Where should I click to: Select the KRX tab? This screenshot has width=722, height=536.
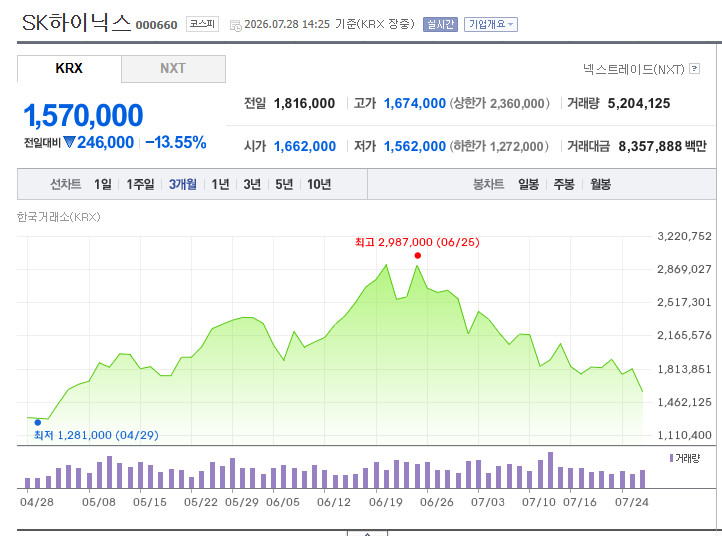click(69, 69)
